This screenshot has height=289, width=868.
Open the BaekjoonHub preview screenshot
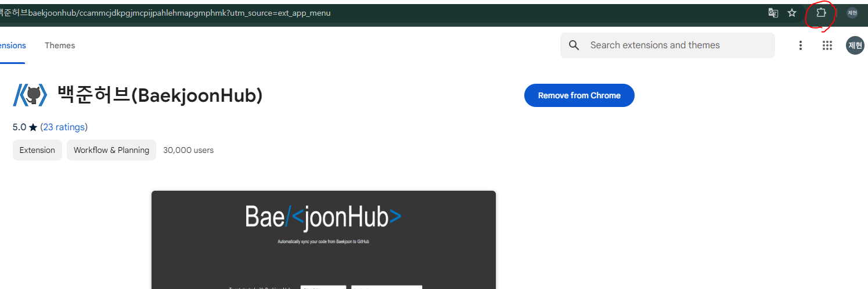coord(323,240)
